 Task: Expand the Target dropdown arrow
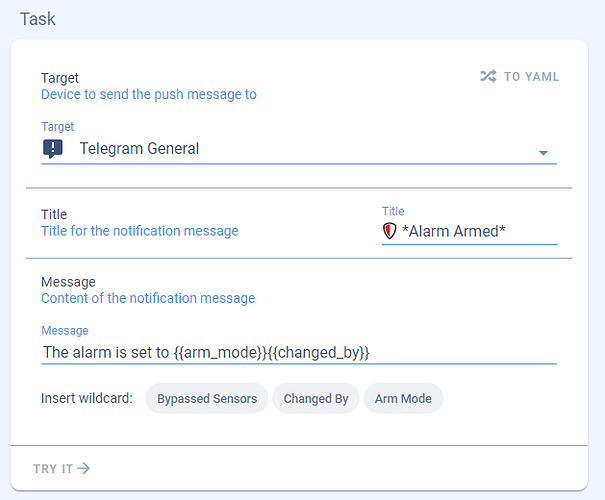coord(544,153)
